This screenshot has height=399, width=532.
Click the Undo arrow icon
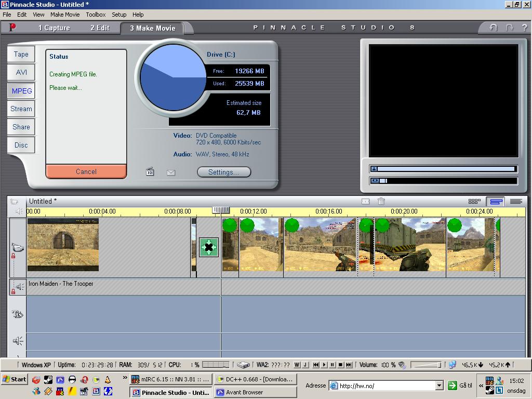pyautogui.click(x=494, y=28)
